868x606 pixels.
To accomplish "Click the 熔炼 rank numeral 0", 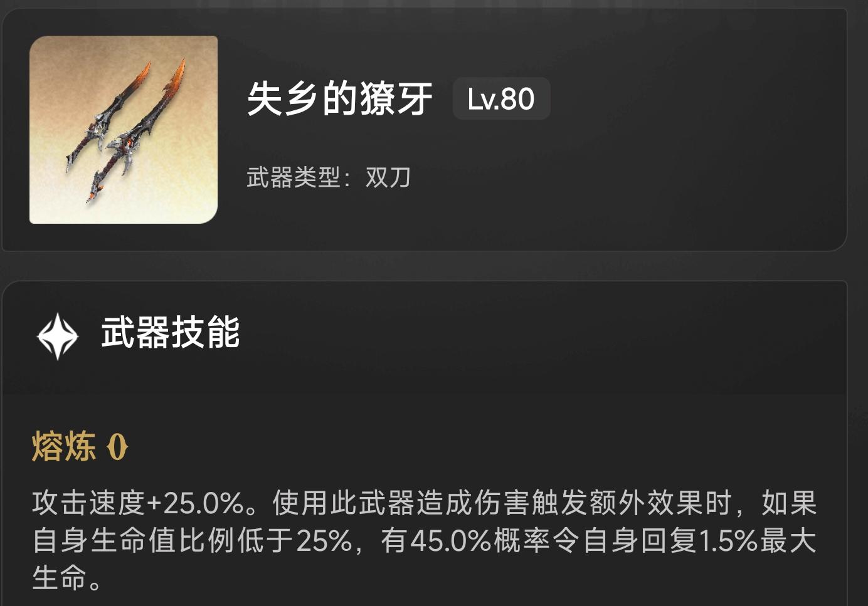I will 117,447.
